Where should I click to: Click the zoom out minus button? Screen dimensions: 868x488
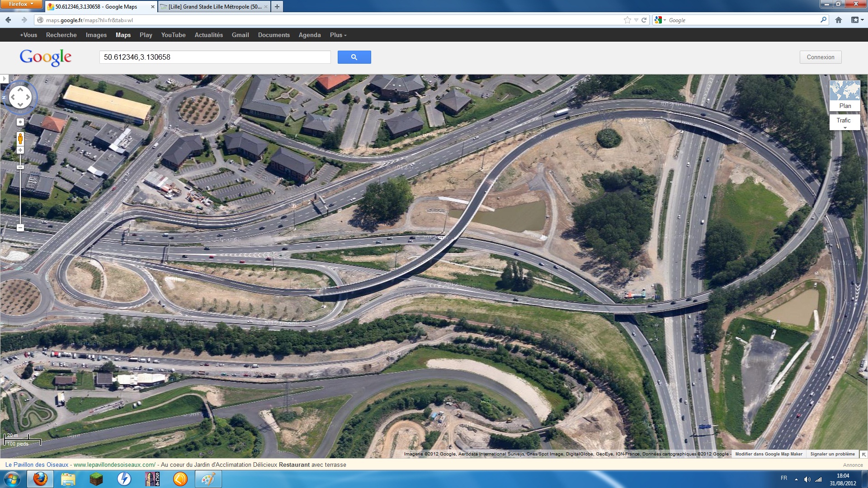tap(20, 228)
